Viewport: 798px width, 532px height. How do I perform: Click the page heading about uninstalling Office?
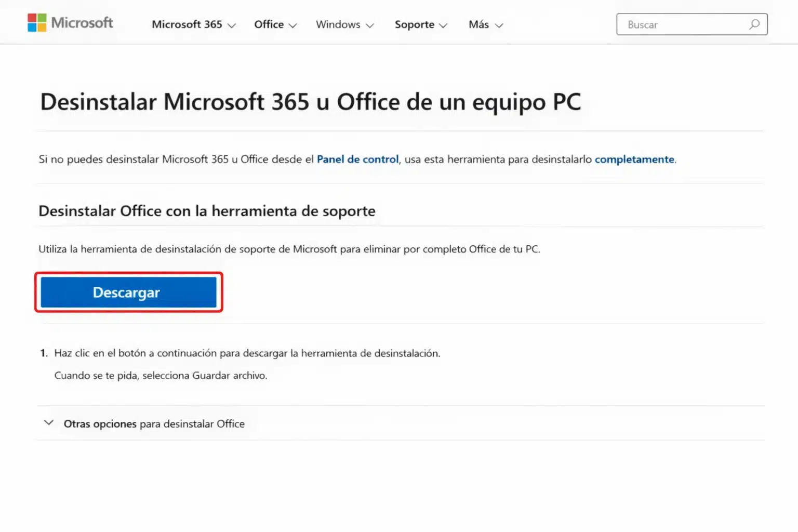(311, 102)
